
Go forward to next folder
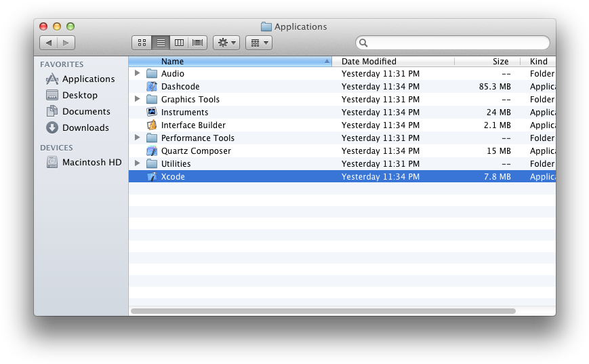(x=66, y=43)
